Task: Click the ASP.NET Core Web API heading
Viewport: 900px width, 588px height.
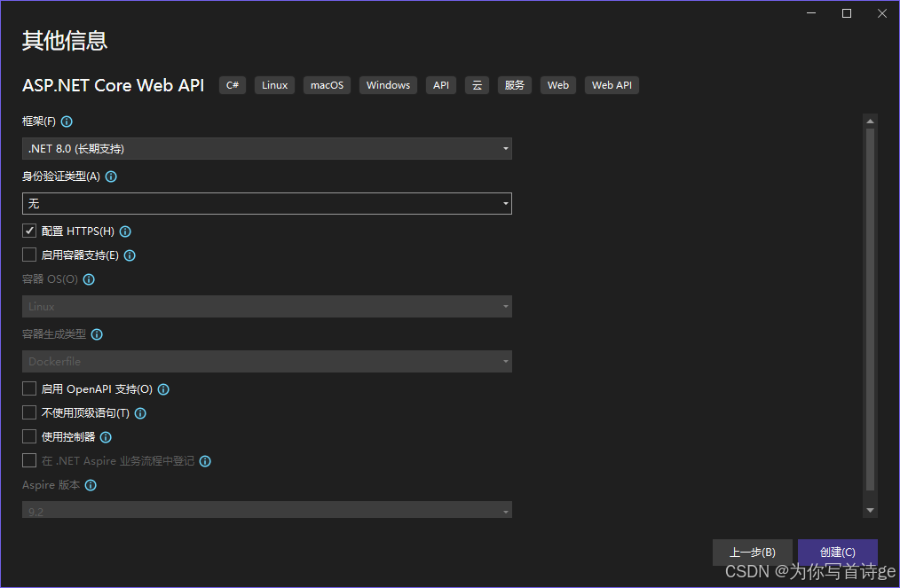Action: coord(113,85)
